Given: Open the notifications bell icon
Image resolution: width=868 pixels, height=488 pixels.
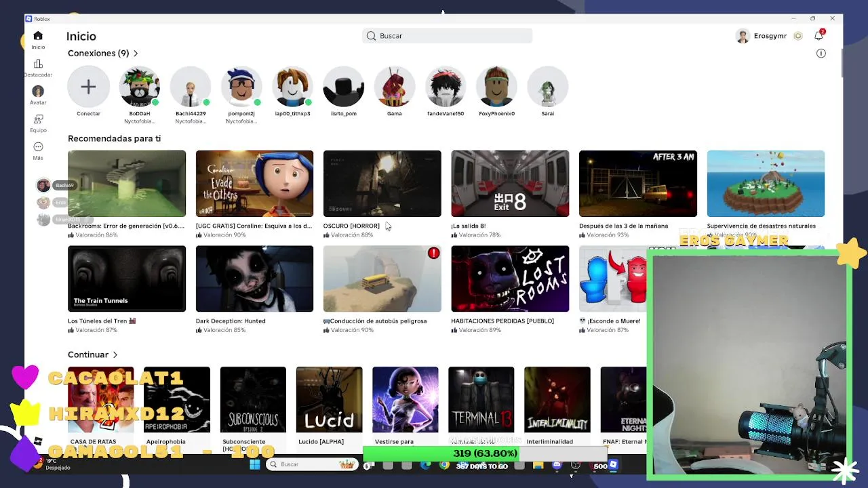Looking at the screenshot, I should pos(819,35).
